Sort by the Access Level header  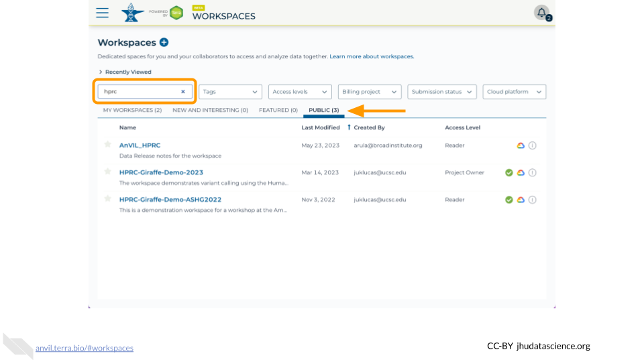pyautogui.click(x=462, y=127)
